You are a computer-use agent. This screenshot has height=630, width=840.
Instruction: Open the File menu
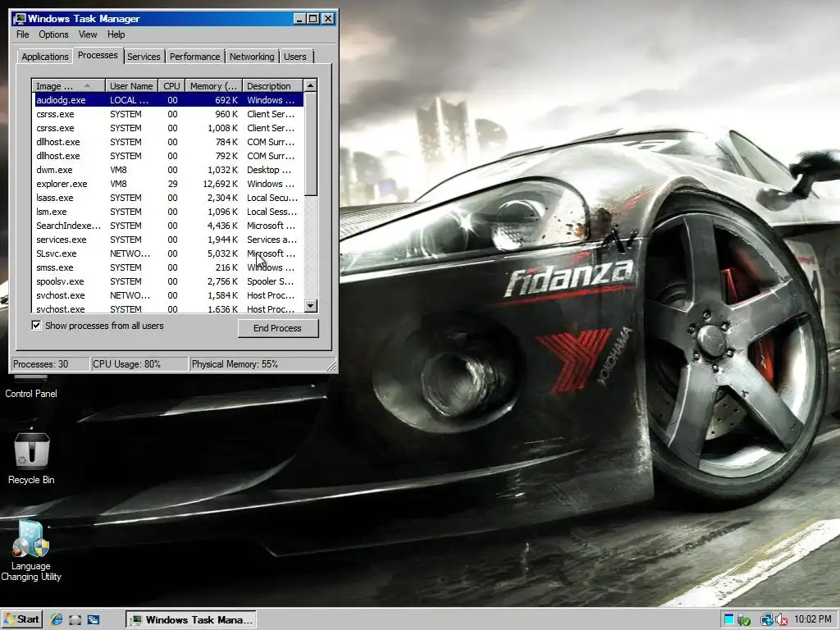(23, 34)
